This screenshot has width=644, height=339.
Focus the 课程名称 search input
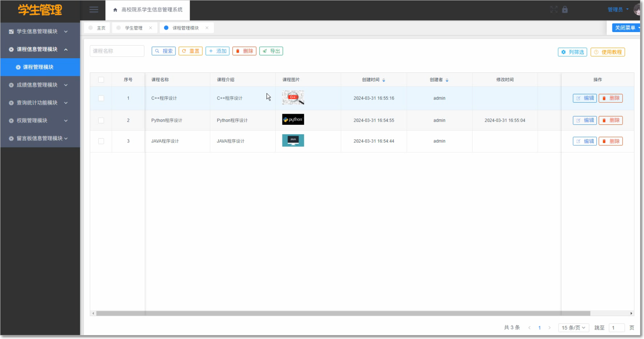[117, 51]
